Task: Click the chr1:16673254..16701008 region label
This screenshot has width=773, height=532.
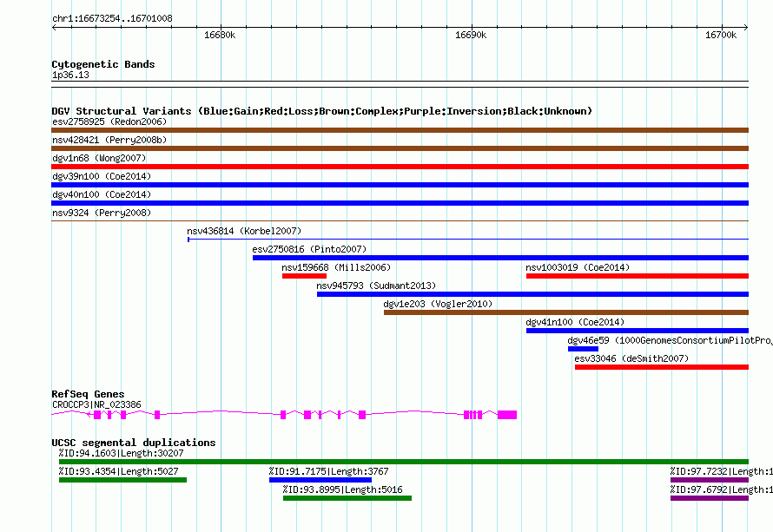Action: tap(112, 18)
